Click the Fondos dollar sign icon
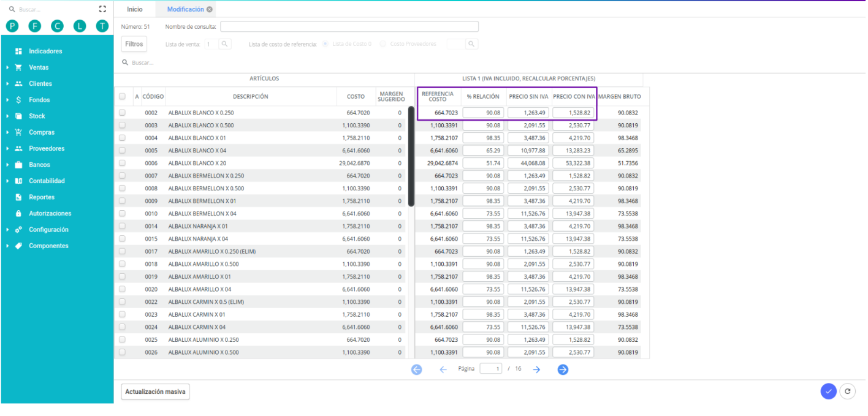Viewport: 868px width, 416px height. click(18, 100)
